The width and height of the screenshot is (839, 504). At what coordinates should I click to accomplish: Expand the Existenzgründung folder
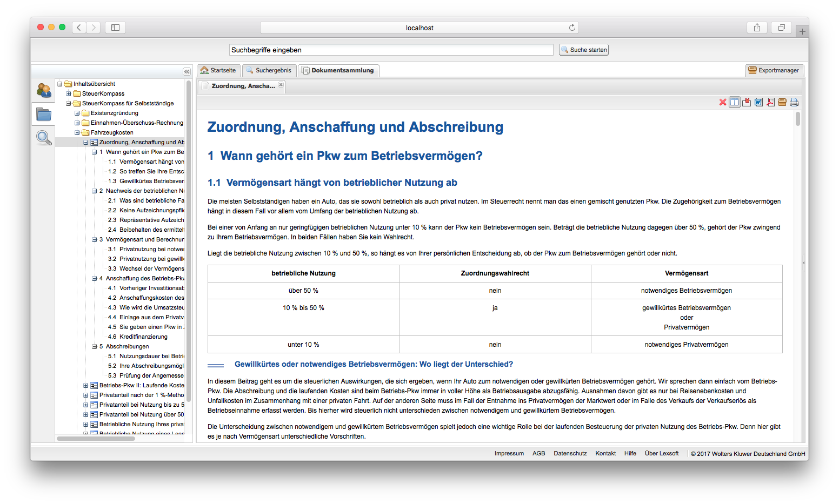tap(77, 113)
